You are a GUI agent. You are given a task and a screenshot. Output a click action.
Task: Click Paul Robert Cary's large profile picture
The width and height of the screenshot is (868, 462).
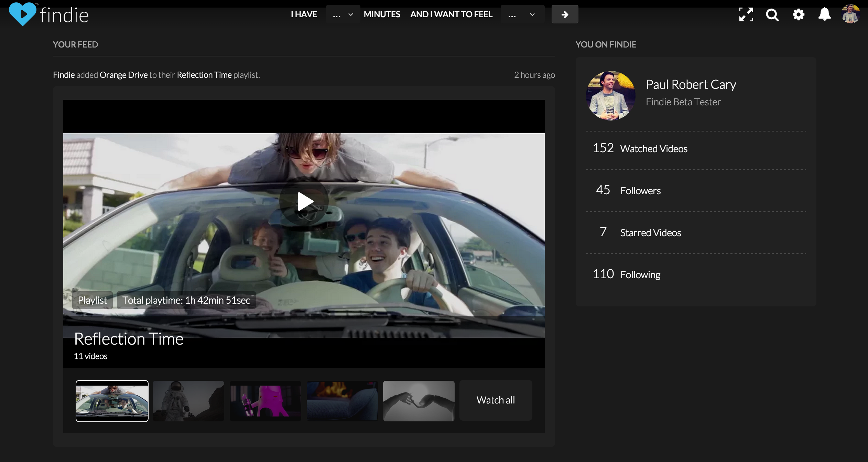click(610, 95)
